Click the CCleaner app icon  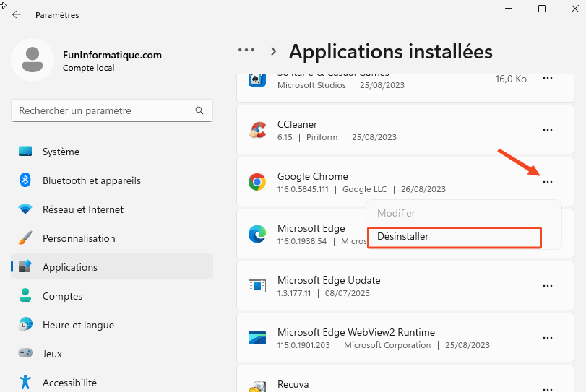[x=257, y=130]
